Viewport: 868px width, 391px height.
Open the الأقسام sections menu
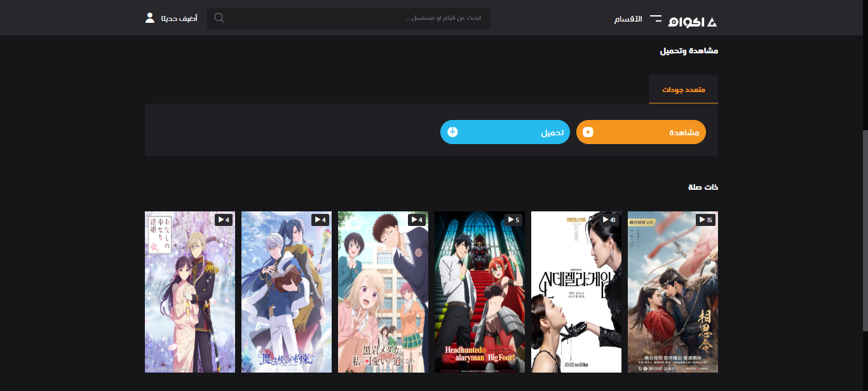coord(628,19)
